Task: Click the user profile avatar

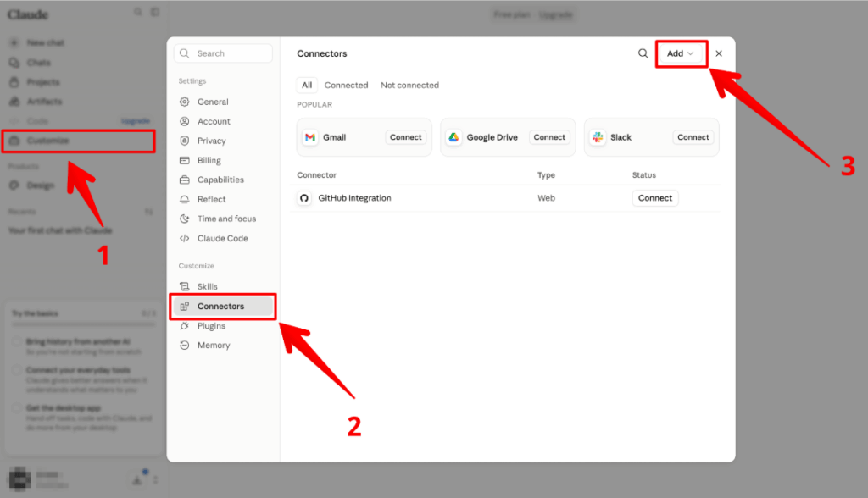Action: [20, 479]
